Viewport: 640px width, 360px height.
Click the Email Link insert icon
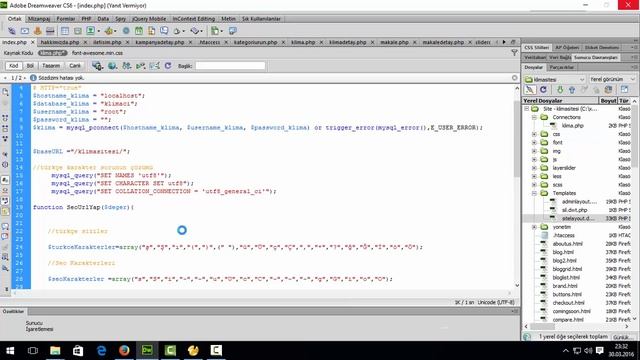pyautogui.click(x=25, y=31)
